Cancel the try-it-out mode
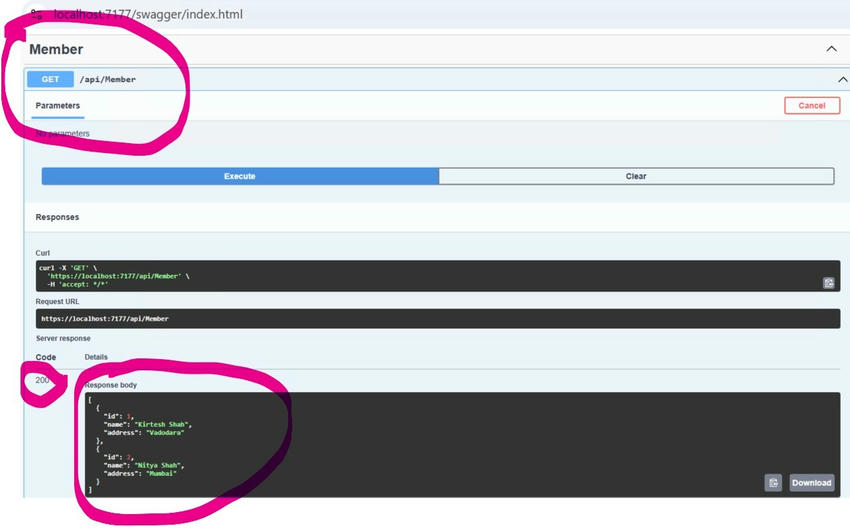 (x=812, y=106)
